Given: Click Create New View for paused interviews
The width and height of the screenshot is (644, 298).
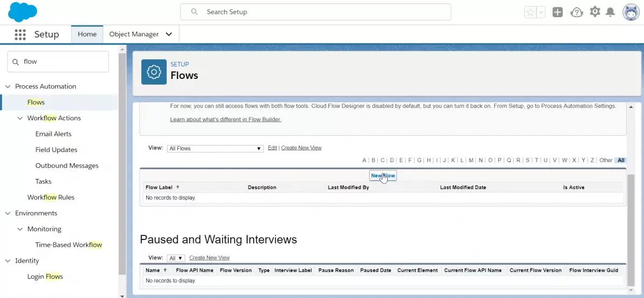Looking at the screenshot, I should pos(209,258).
